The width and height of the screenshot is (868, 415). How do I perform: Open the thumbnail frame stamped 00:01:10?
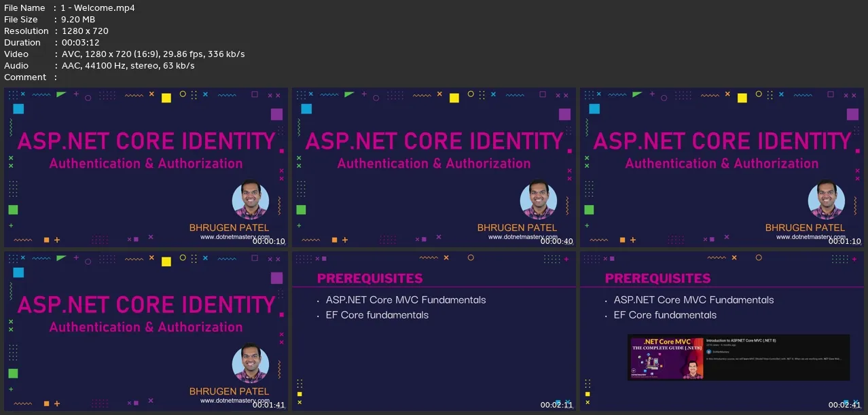721,167
